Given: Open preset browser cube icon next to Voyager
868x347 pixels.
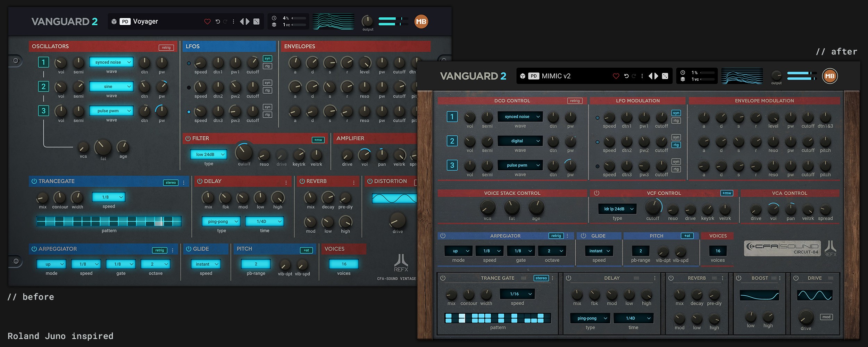Looking at the screenshot, I should tap(114, 22).
